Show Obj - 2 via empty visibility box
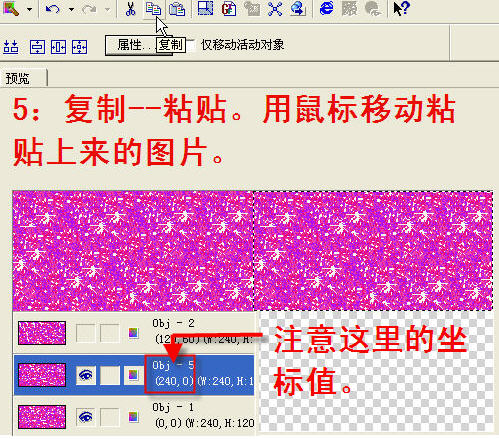The image size is (499, 439). point(86,333)
